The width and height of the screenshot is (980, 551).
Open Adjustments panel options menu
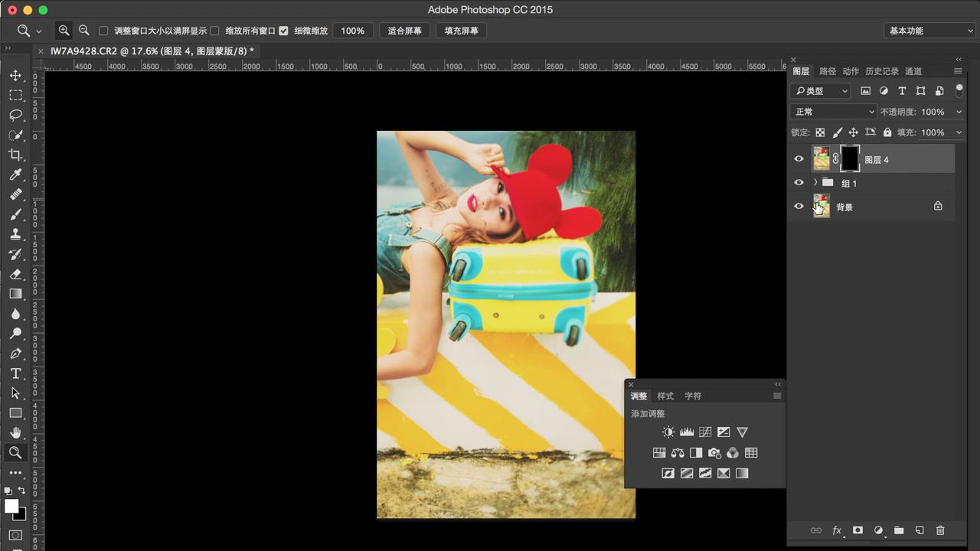tap(777, 396)
